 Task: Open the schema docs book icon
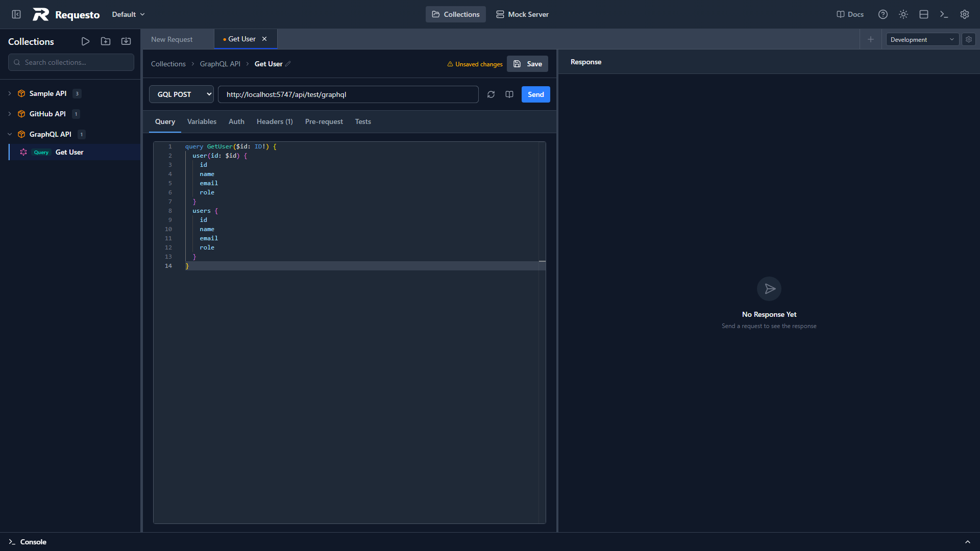pyautogui.click(x=509, y=94)
